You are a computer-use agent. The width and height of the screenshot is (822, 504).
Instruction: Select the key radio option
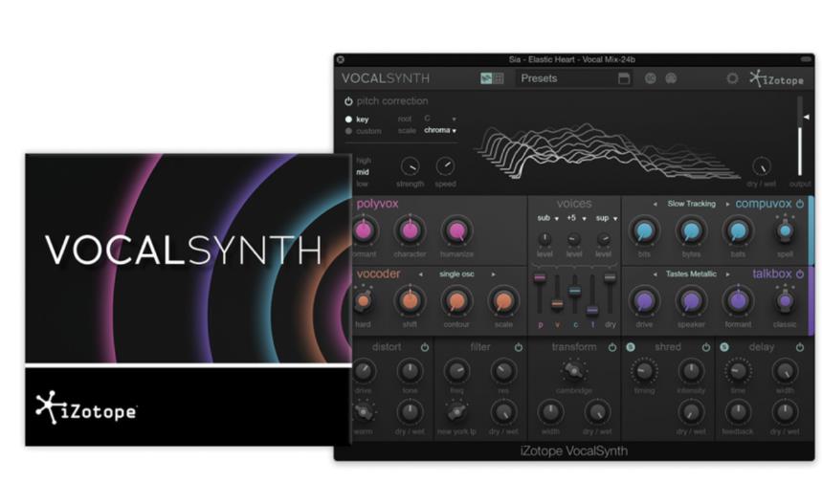(348, 120)
